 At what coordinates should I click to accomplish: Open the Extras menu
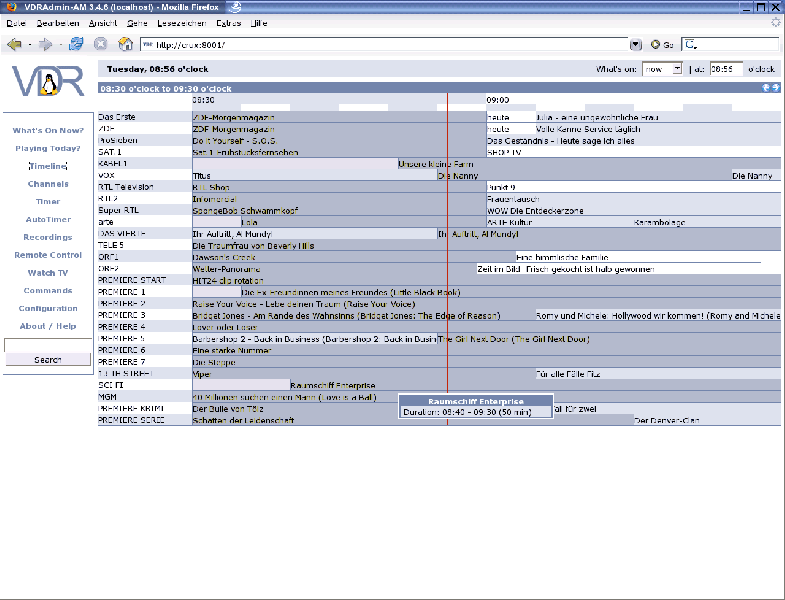pyautogui.click(x=228, y=22)
